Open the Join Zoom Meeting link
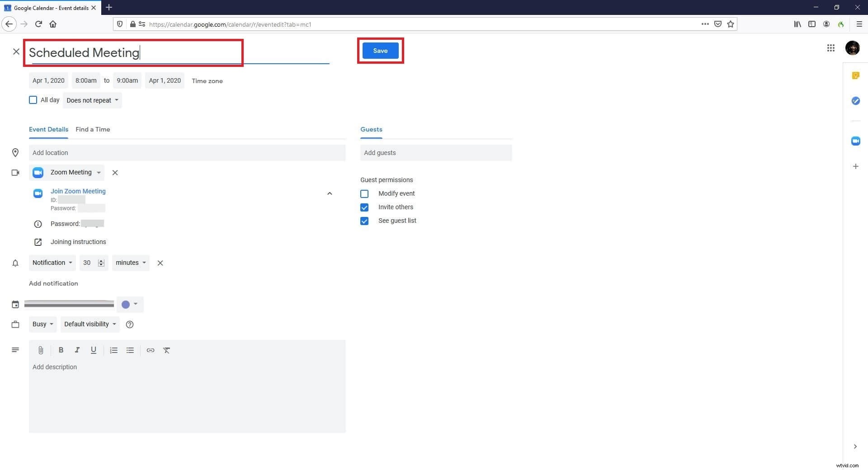This screenshot has height=470, width=868. 78,191
